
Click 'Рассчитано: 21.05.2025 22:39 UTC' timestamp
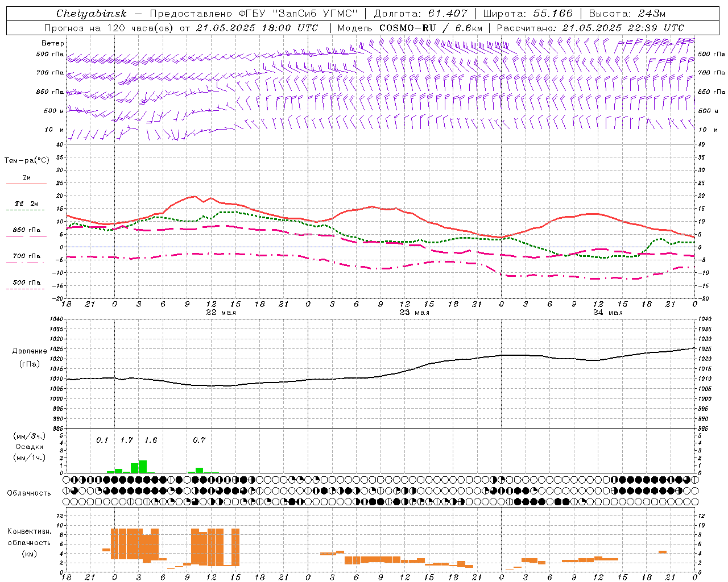point(590,28)
